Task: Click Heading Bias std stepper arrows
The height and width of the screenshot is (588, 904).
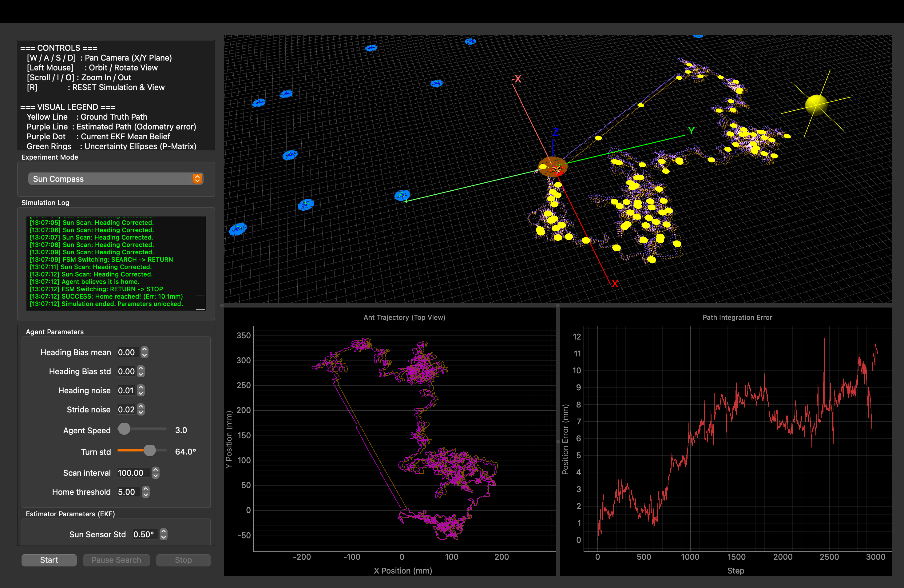Action: [x=141, y=371]
